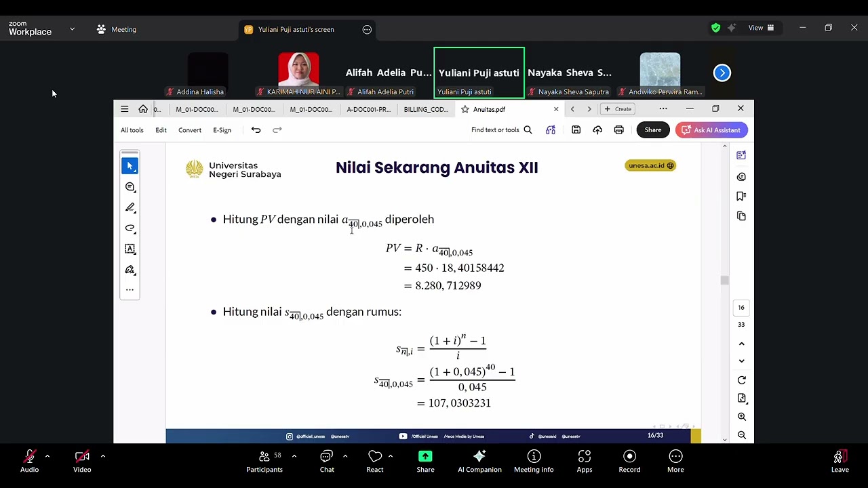Go to next tabs arrow
Screen dimensions: 868x488
coord(589,109)
